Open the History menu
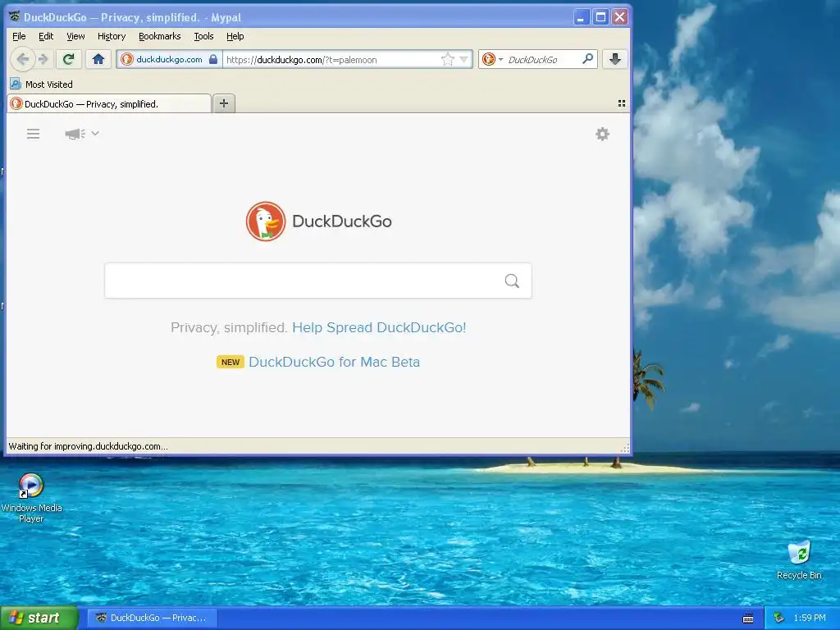 112,36
